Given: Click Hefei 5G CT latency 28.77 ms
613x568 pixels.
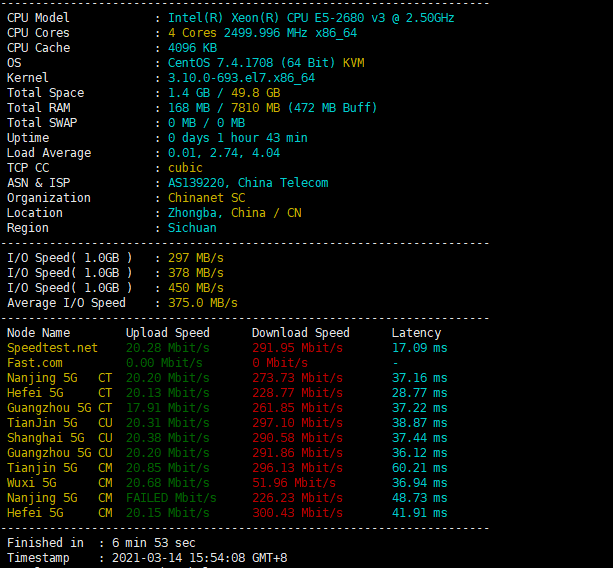Looking at the screenshot, I should tap(419, 393).
